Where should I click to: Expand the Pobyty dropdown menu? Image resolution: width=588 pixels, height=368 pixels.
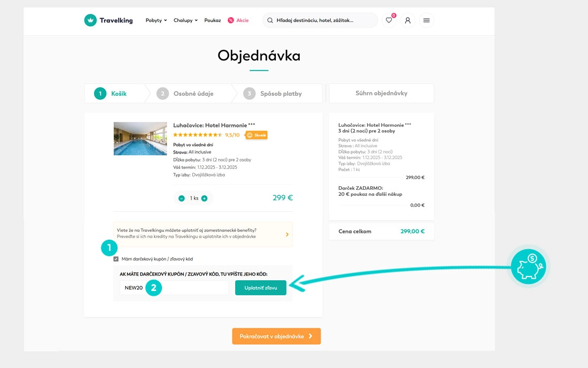pos(156,20)
